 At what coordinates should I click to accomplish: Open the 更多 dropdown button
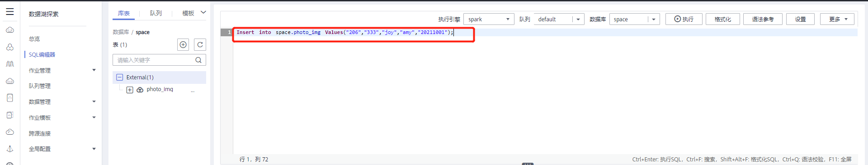pyautogui.click(x=837, y=19)
